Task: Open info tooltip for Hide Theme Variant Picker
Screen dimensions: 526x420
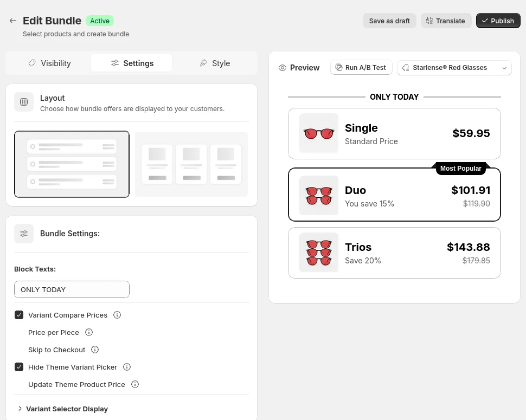Action: (x=127, y=367)
